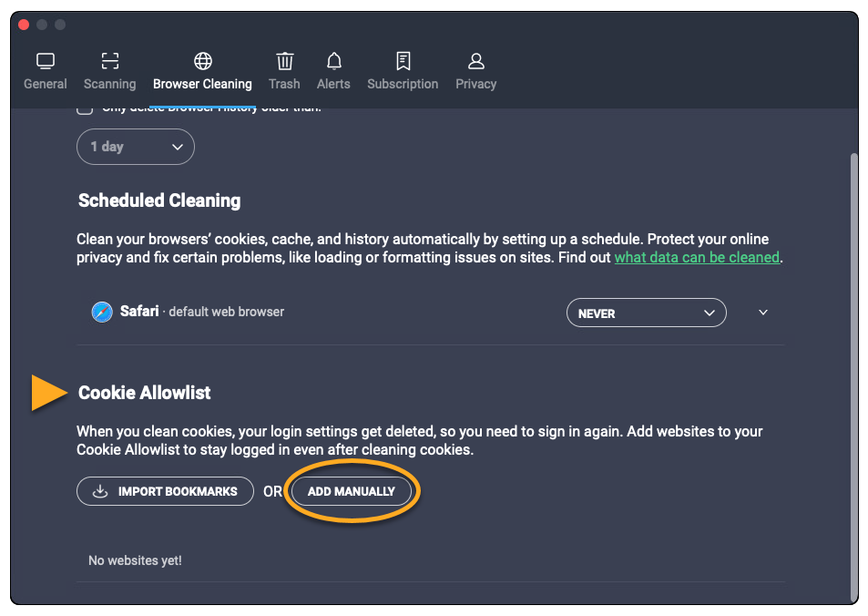The width and height of the screenshot is (868, 616).
Task: Open the Alerts bell icon
Action: (334, 61)
